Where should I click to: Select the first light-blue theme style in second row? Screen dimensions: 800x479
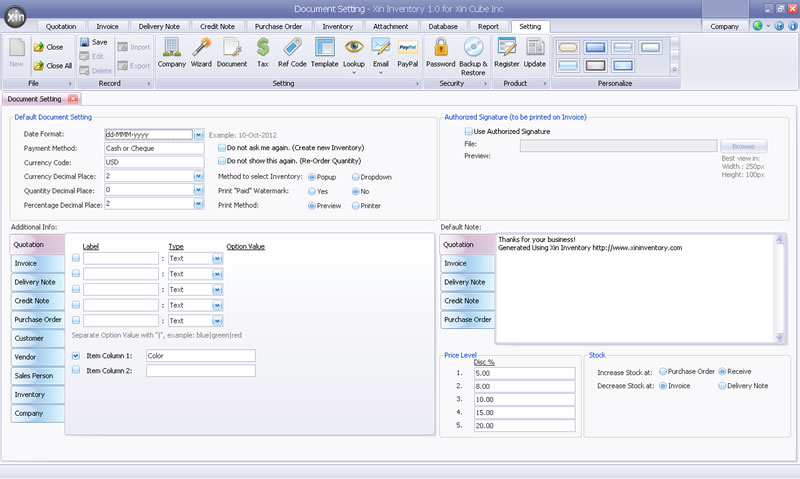point(568,65)
